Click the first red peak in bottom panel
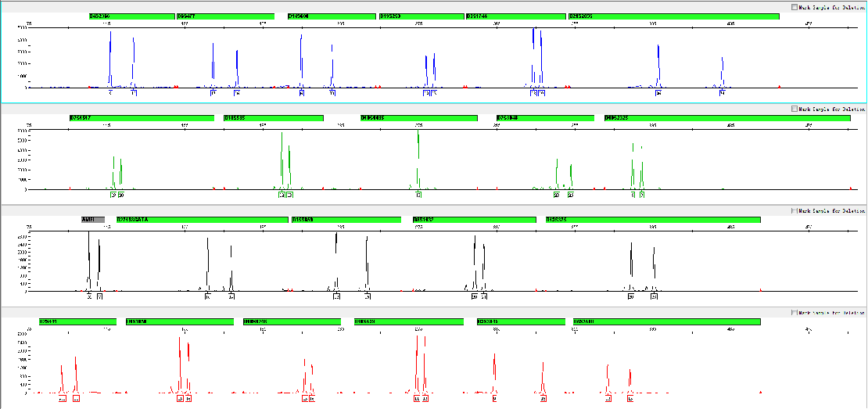Screen dimensions: 868x409 tap(62, 379)
